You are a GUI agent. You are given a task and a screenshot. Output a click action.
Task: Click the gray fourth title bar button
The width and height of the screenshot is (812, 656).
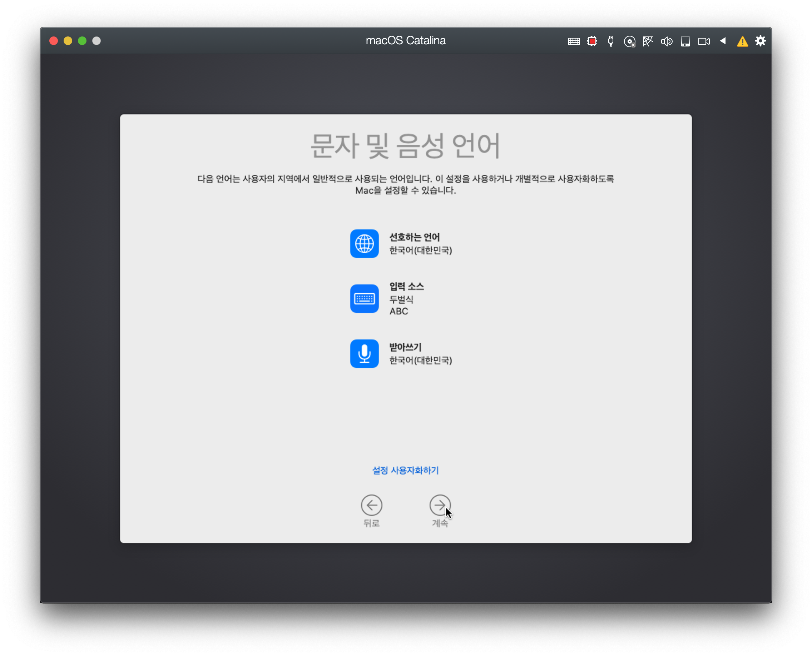point(96,41)
